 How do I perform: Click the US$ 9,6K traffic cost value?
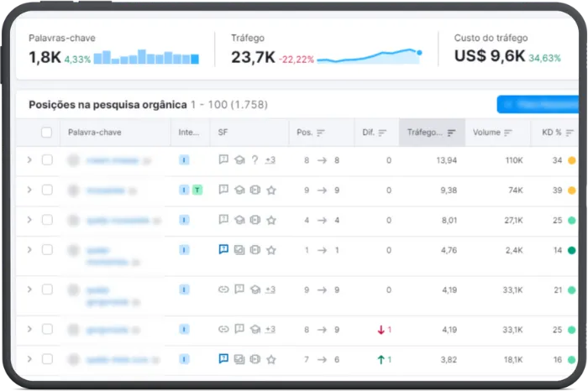490,56
